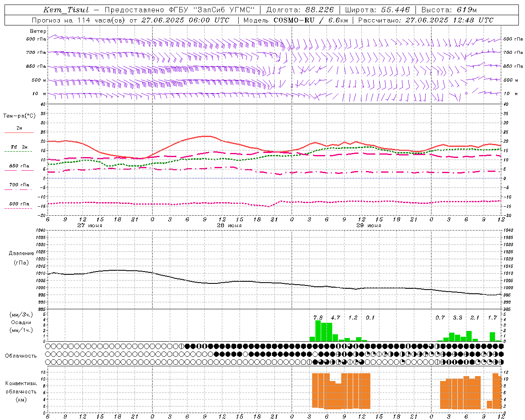
Task: Select the Давление pressure chart title
Action: pos(21,253)
